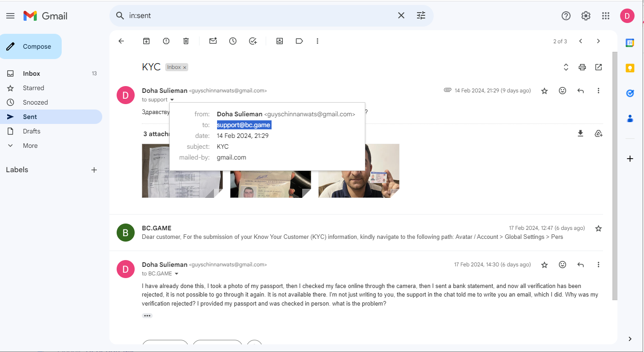Go to newer conversation arrow

(581, 41)
